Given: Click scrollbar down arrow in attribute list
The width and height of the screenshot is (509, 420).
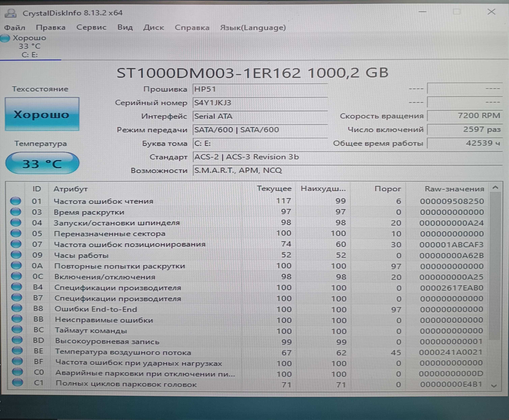Looking at the screenshot, I should click(x=494, y=386).
